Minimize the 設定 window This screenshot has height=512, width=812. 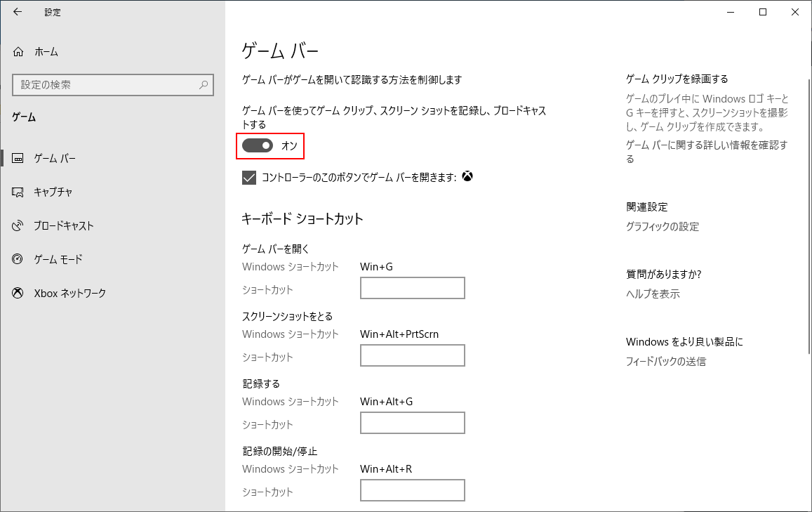731,12
